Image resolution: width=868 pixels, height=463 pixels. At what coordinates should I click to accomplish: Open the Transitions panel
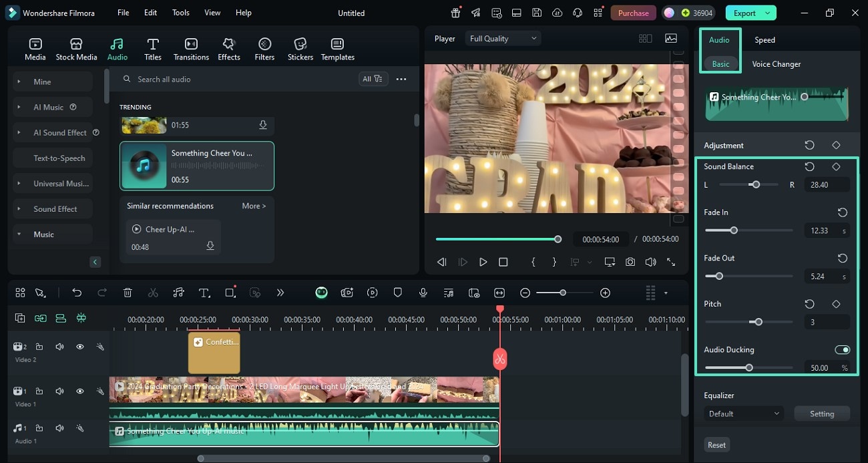(191, 49)
